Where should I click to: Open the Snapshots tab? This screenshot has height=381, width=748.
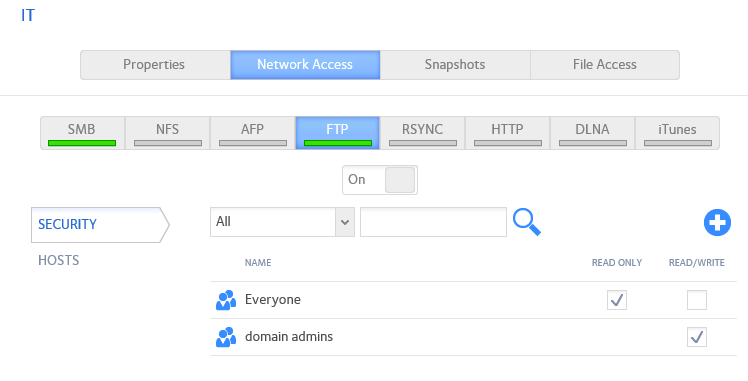click(455, 65)
